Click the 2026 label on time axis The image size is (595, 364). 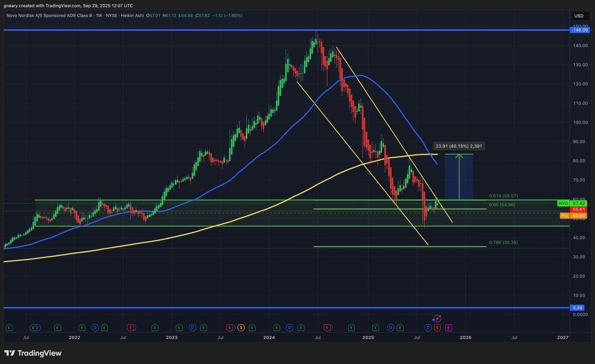465,338
